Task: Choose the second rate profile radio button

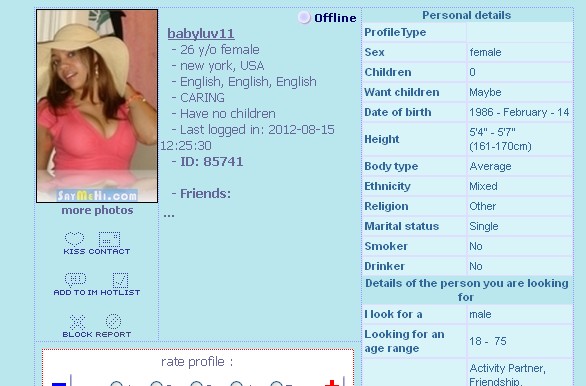Action: pyautogui.click(x=156, y=384)
